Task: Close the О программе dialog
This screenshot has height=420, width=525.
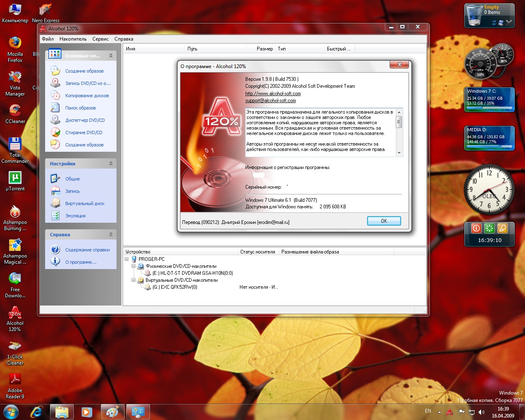Action: 399,64
